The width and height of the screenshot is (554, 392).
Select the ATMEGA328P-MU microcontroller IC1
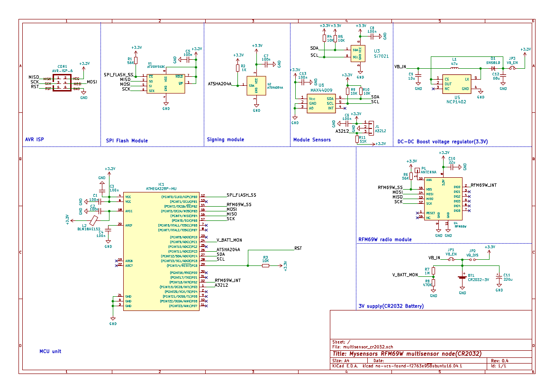click(x=161, y=251)
